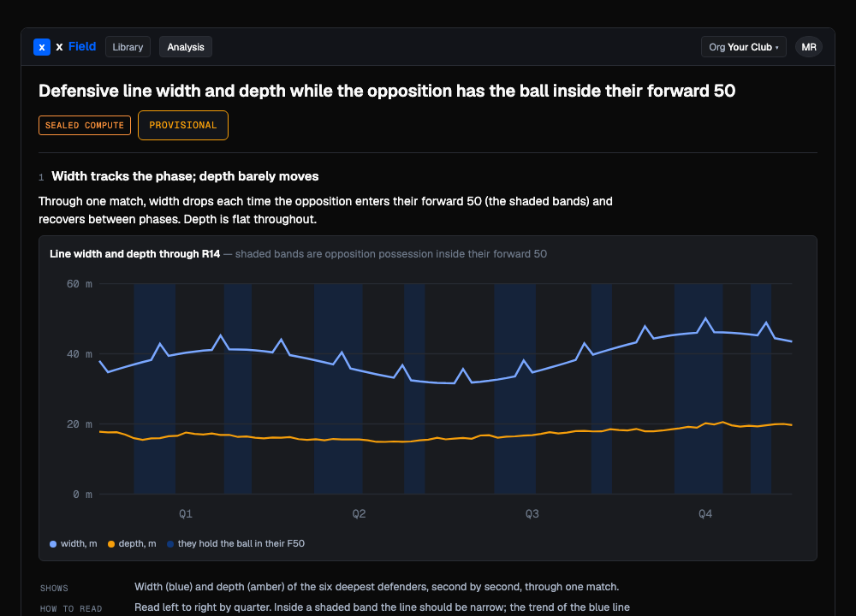Click the section 1 heading about width
The image size is (856, 616).
pos(185,176)
